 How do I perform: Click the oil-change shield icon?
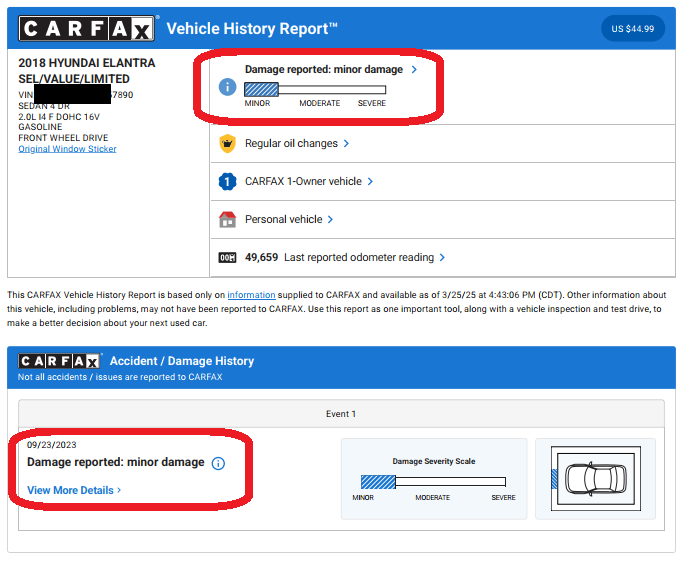pos(227,143)
